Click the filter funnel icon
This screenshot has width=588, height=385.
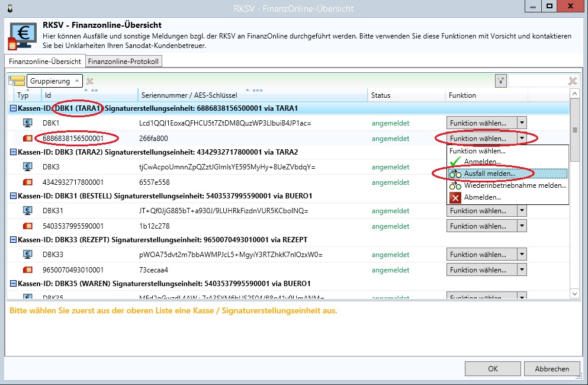(x=501, y=81)
